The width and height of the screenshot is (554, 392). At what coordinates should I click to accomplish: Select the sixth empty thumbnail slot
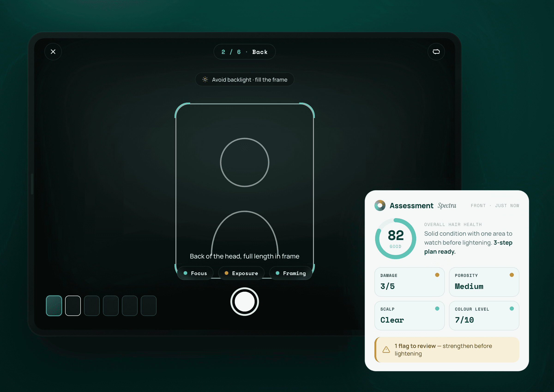pyautogui.click(x=149, y=306)
